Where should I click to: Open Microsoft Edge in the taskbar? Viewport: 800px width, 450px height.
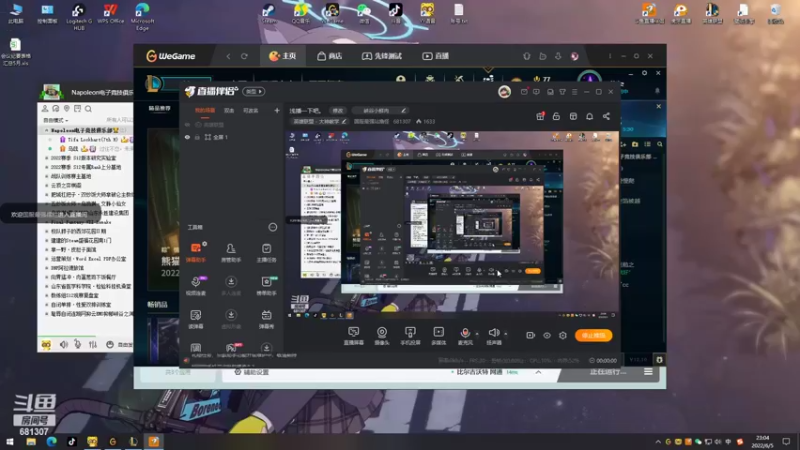52,441
